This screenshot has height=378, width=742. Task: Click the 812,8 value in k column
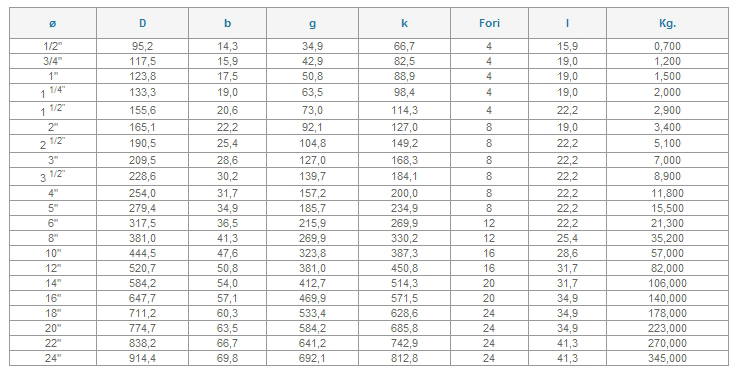pyautogui.click(x=405, y=358)
